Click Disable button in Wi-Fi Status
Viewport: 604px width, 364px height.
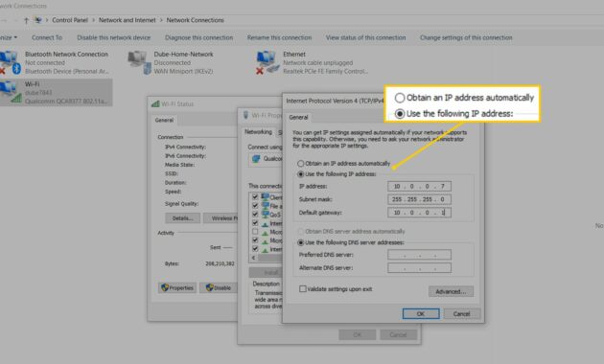[x=219, y=287]
